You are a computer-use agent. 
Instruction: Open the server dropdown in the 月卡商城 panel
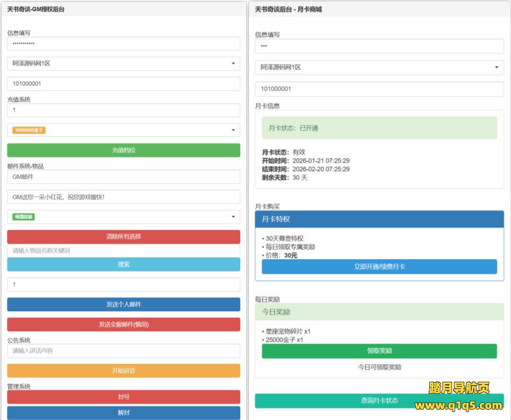click(x=379, y=67)
